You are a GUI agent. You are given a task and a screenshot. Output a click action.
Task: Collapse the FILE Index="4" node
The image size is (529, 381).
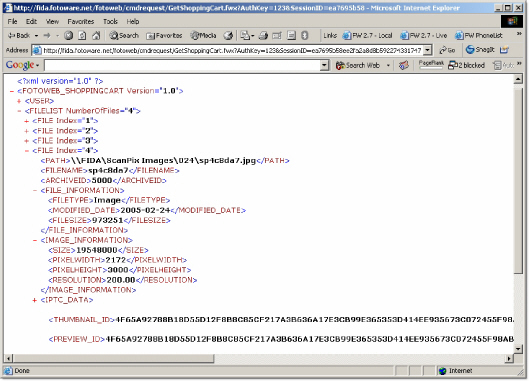27,151
